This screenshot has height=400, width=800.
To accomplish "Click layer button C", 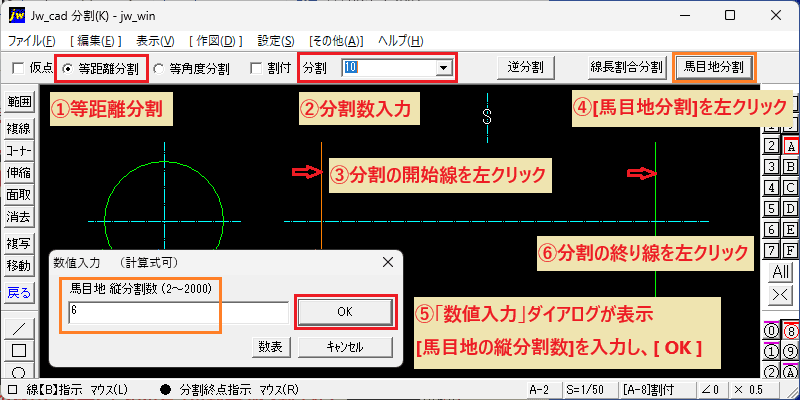I will point(791,187).
